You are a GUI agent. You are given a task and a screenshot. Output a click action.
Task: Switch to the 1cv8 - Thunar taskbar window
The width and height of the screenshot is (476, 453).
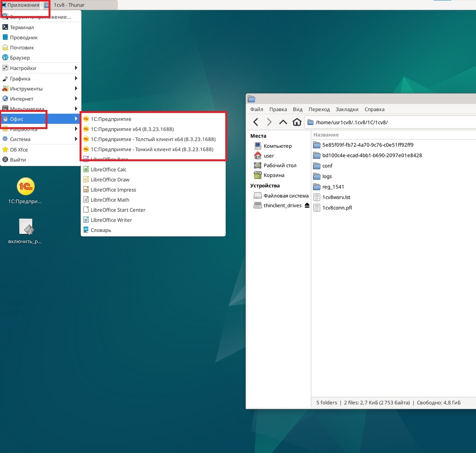click(x=81, y=5)
